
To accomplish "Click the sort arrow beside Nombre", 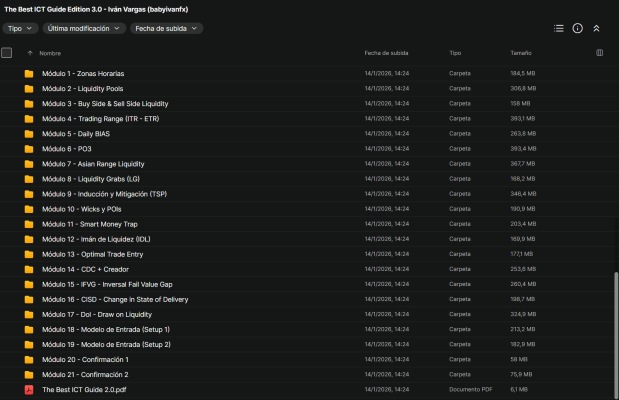I will [30, 53].
